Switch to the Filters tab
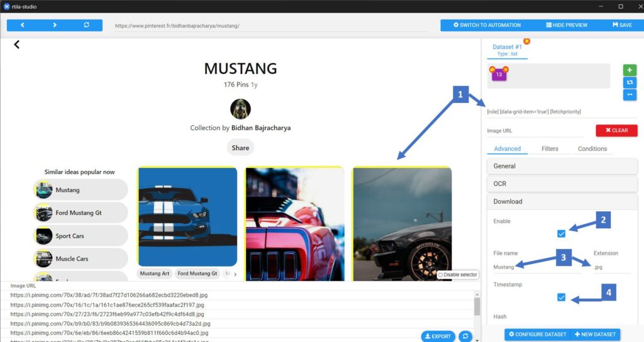The width and height of the screenshot is (644, 342). click(550, 148)
